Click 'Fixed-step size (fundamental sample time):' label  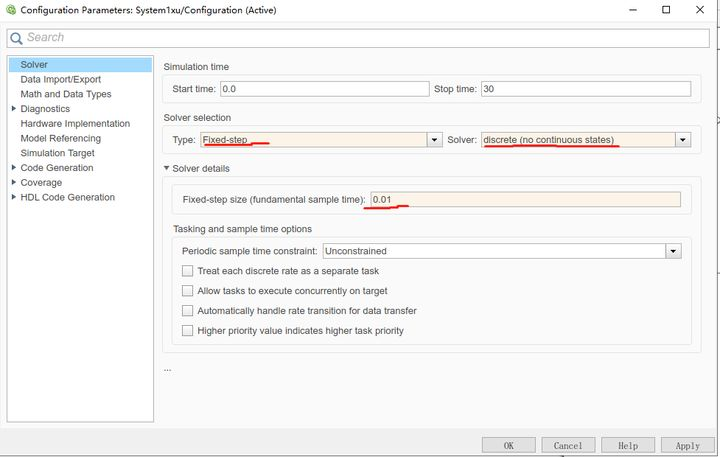click(x=274, y=200)
